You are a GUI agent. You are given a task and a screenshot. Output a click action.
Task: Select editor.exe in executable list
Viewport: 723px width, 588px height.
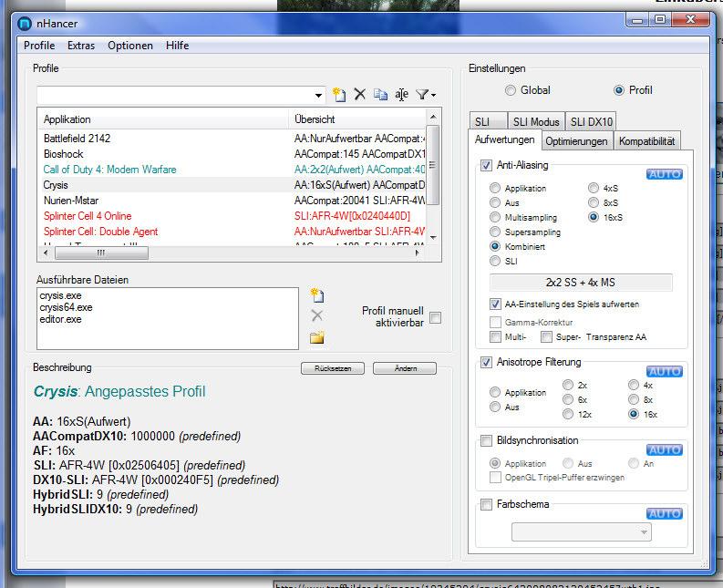point(60,319)
